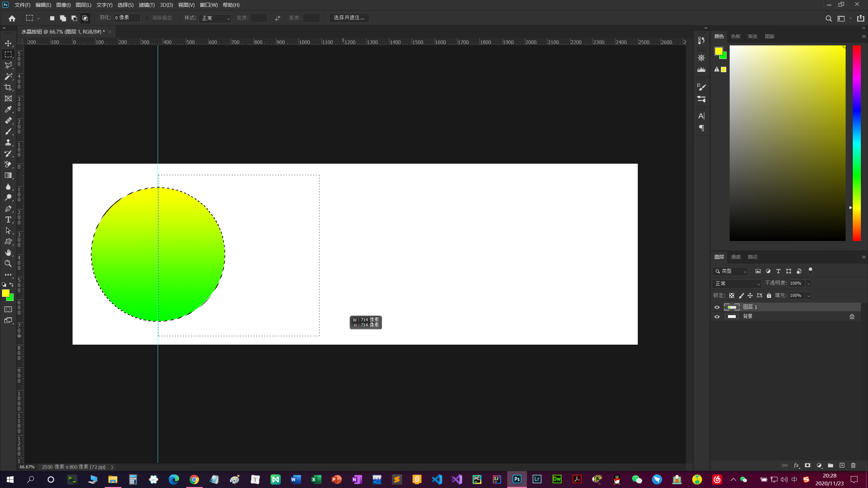Select the Eyedropper tool

(8, 109)
